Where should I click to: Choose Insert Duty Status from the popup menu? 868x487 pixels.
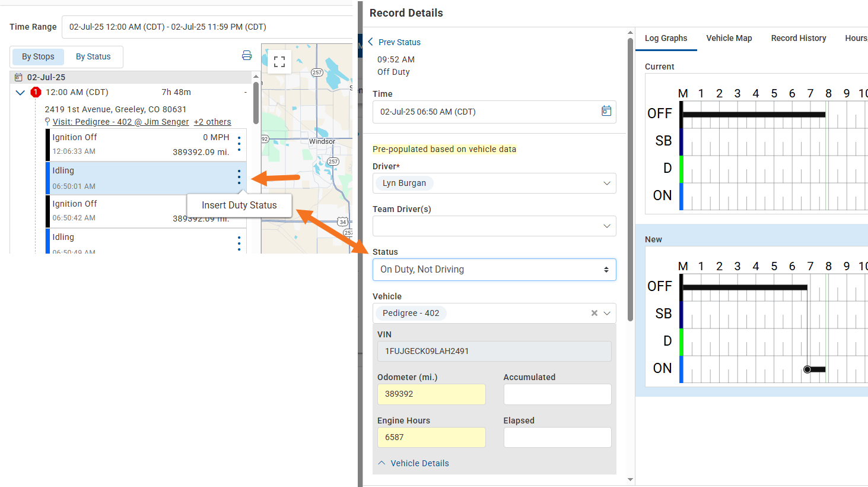pos(239,205)
